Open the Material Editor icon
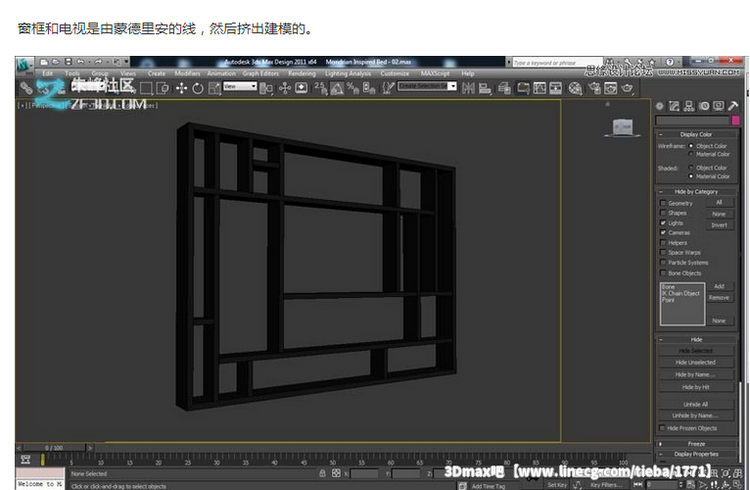Viewport: 750px width, 490px height. 575,88
